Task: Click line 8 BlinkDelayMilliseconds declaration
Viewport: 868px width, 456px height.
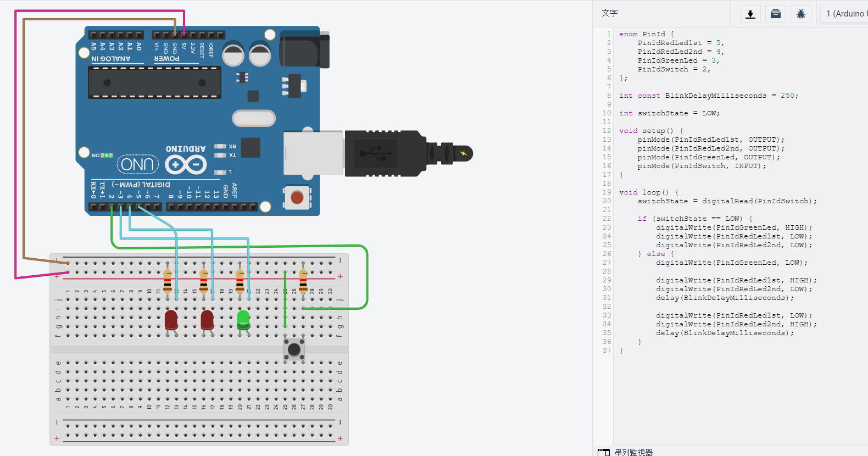Action: coord(709,96)
